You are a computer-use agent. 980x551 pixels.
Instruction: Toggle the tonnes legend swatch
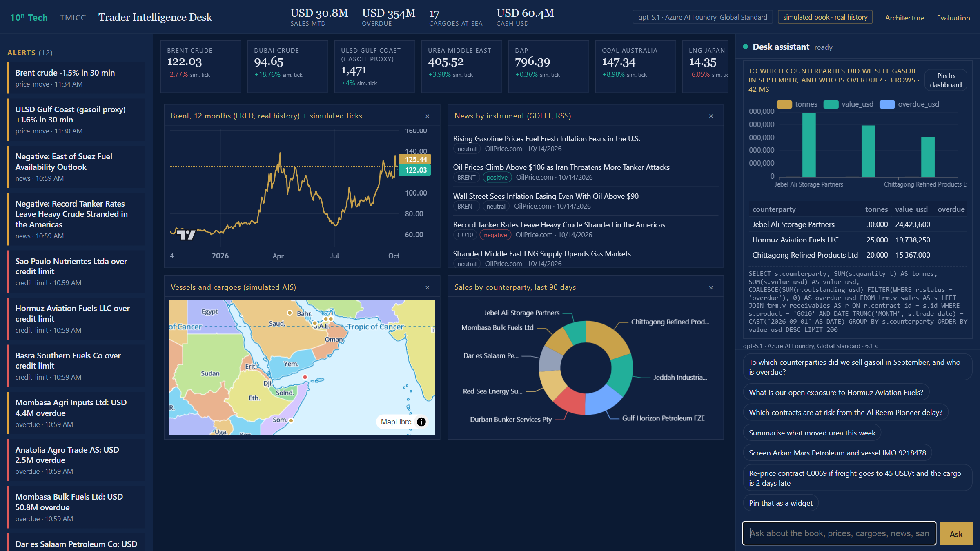784,104
